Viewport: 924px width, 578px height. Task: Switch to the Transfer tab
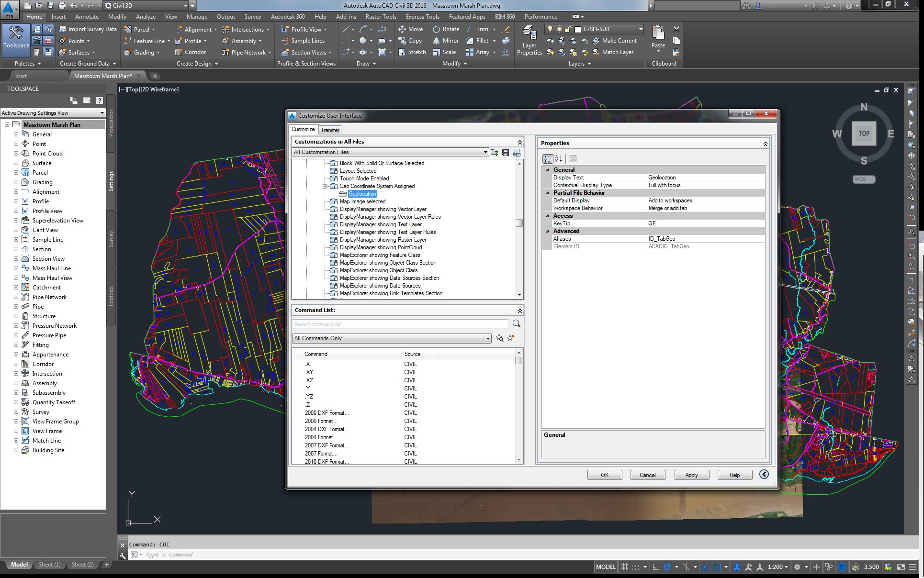click(x=330, y=130)
